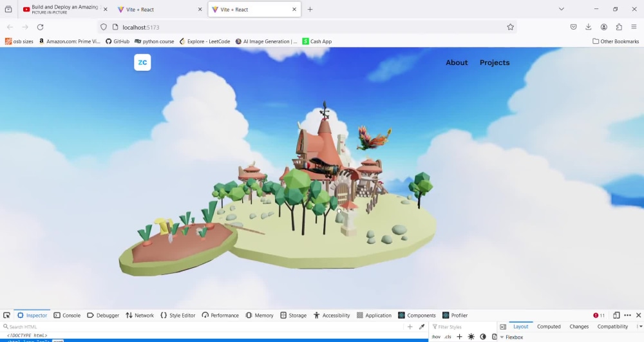
Task: Toggle the :hov pseudo-class panel
Action: (436, 337)
